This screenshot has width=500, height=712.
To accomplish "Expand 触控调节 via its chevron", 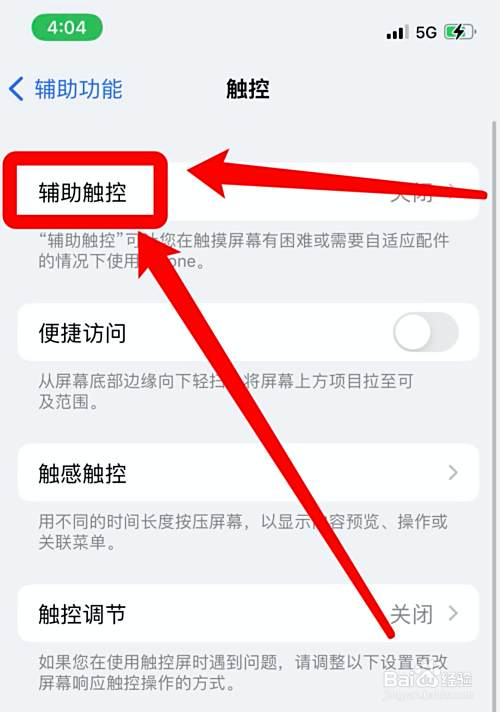I will pos(453,613).
